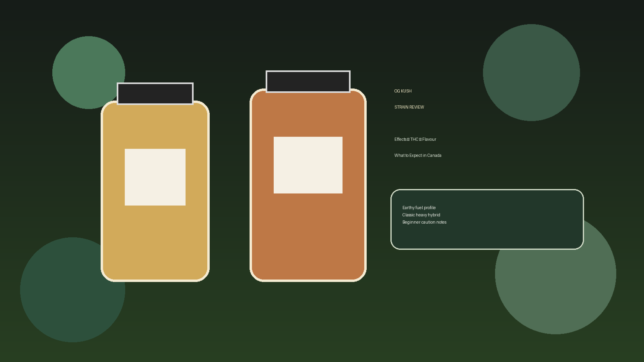Screen dimensions: 644x362
Task: Click What to Expect in Canada text
Action: point(418,155)
